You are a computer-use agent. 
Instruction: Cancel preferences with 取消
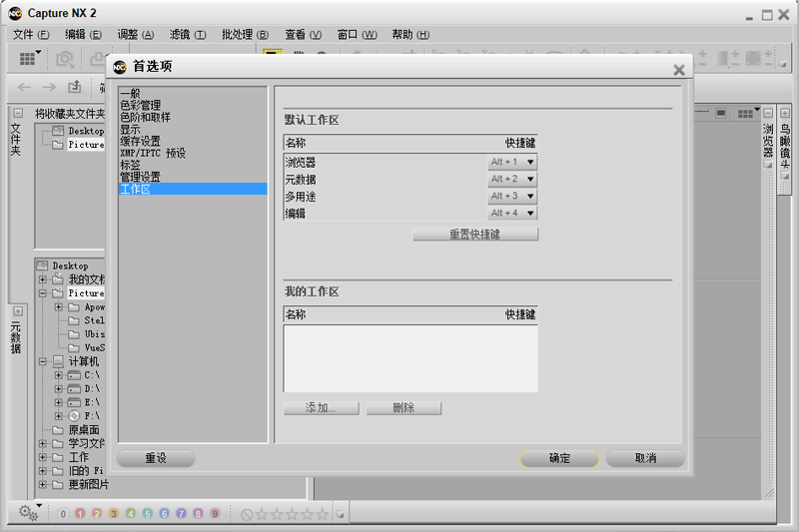645,458
